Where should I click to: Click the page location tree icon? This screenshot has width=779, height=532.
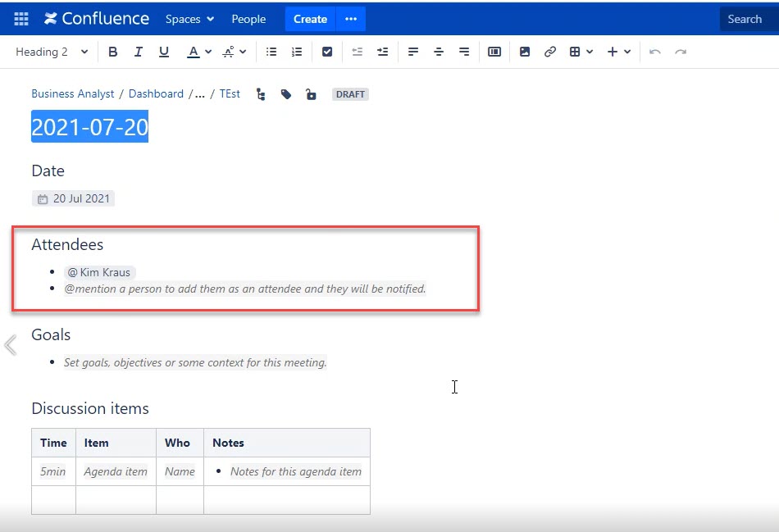point(261,94)
